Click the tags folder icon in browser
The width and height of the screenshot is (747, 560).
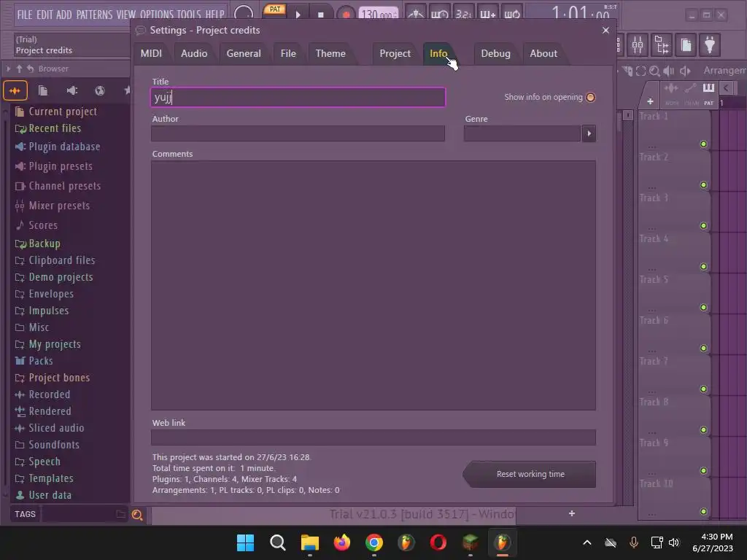(120, 514)
